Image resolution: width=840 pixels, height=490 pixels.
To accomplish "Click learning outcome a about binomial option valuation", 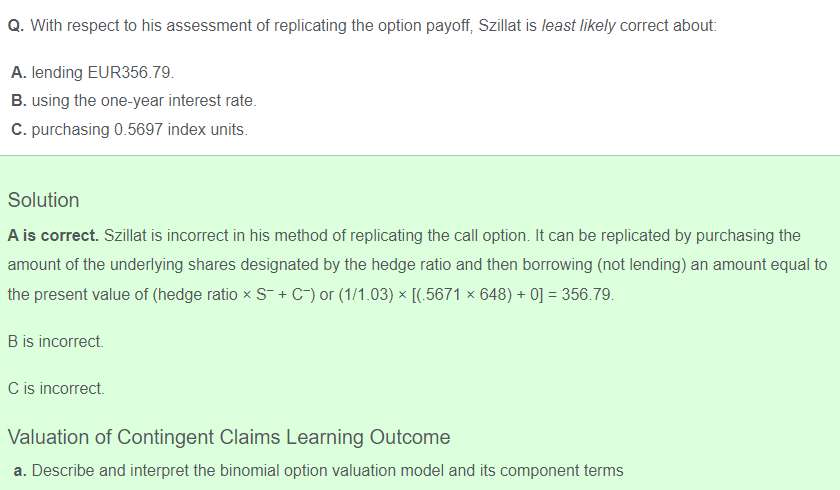I will (x=319, y=470).
